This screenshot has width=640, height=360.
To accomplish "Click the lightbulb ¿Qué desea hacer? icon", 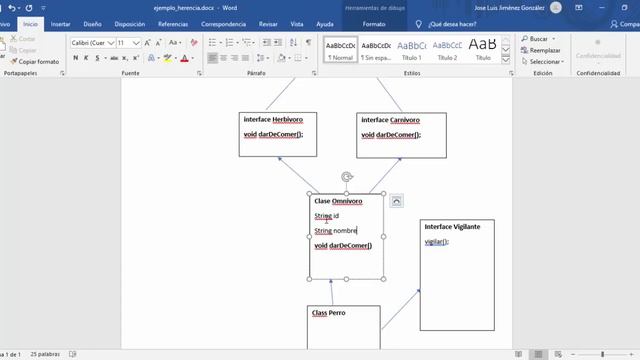I will 418,24.
